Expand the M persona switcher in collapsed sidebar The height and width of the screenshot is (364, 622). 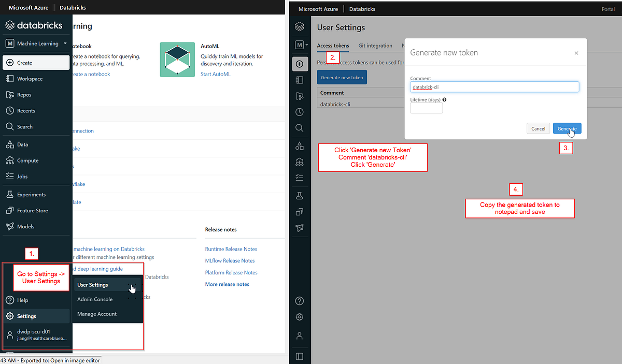300,45
